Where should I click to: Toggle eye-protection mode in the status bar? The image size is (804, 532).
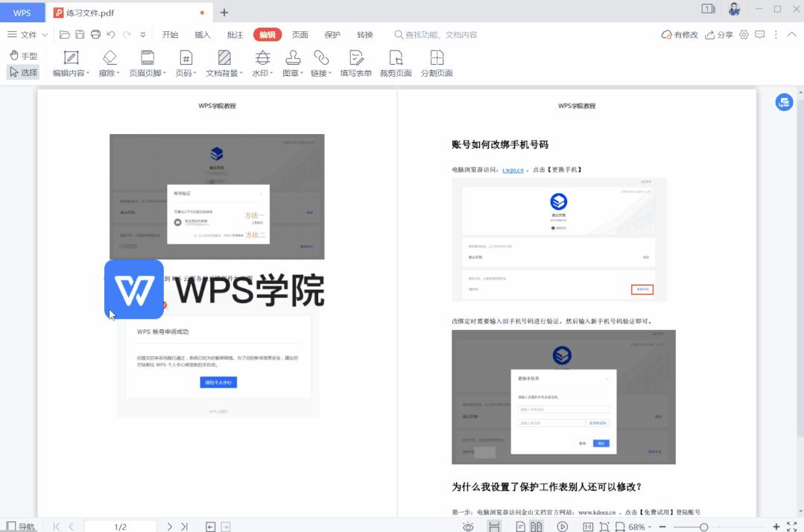(469, 525)
